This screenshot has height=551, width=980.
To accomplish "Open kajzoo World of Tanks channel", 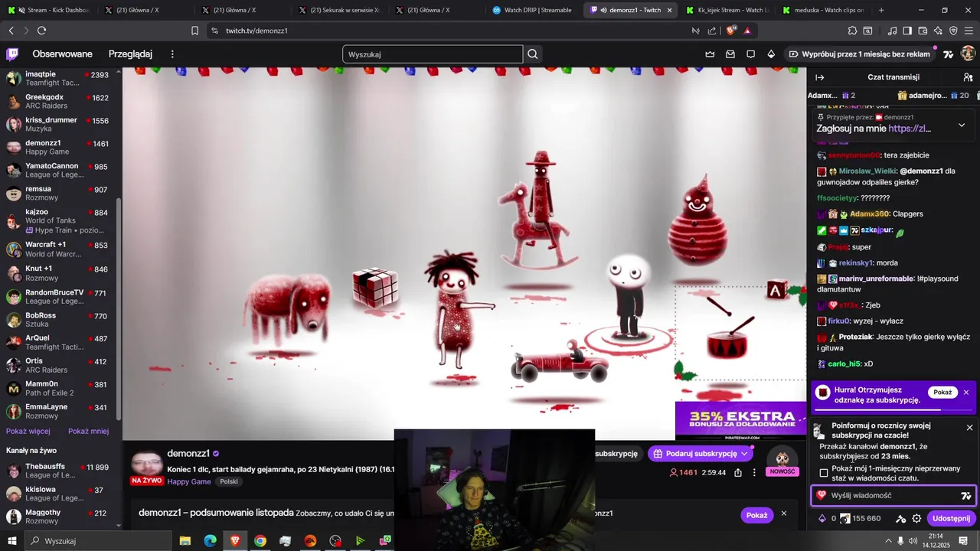I will click(x=61, y=220).
